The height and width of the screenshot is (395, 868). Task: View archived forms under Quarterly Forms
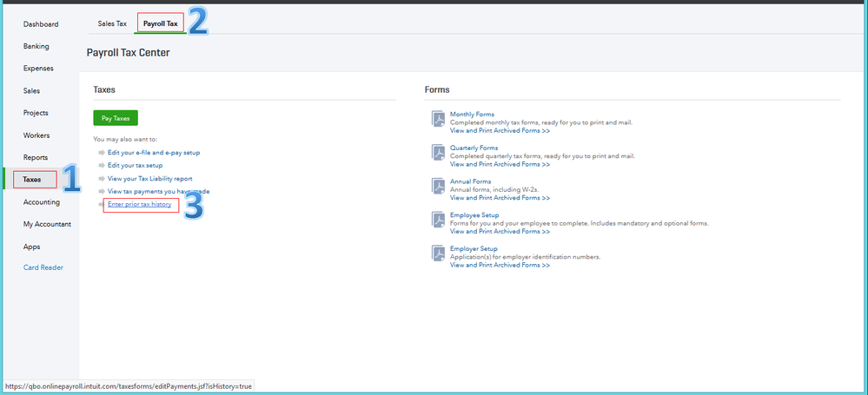tap(500, 164)
